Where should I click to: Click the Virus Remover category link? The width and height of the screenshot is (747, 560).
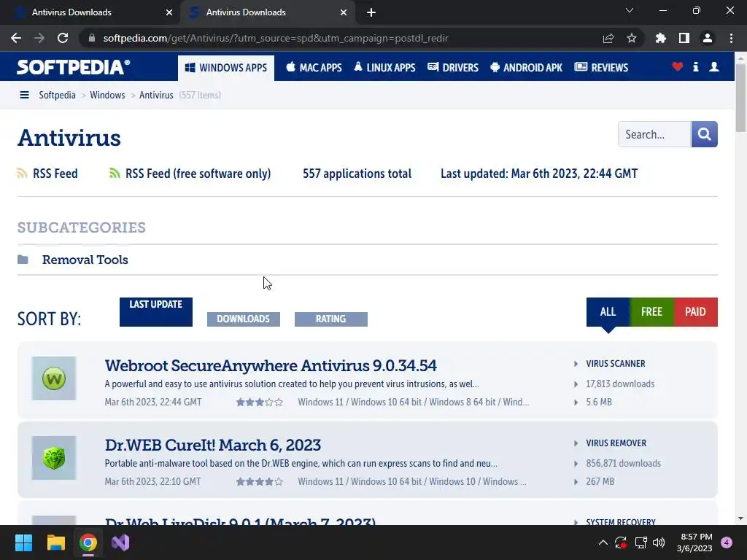(616, 443)
